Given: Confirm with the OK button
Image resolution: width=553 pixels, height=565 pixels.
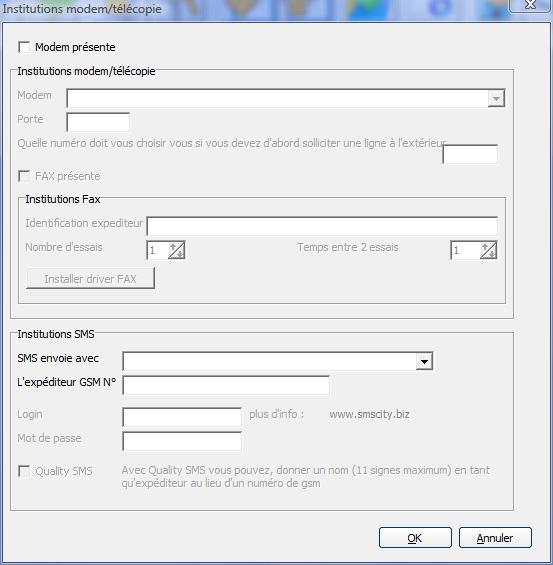Looking at the screenshot, I should pyautogui.click(x=415, y=538).
